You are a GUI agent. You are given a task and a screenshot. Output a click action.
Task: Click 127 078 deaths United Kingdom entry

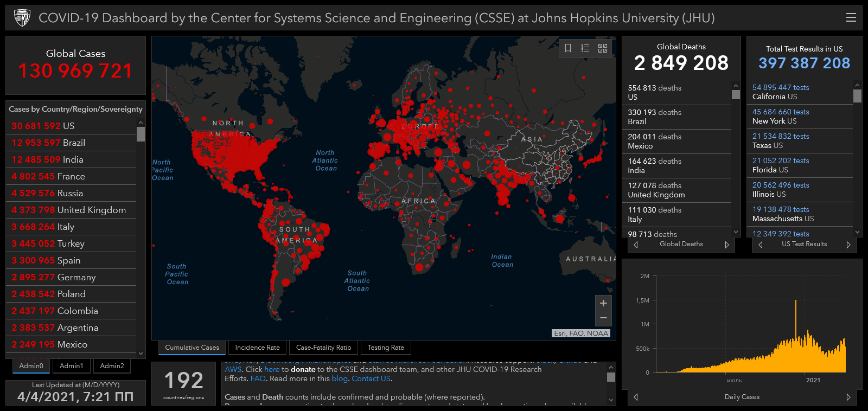coord(677,190)
